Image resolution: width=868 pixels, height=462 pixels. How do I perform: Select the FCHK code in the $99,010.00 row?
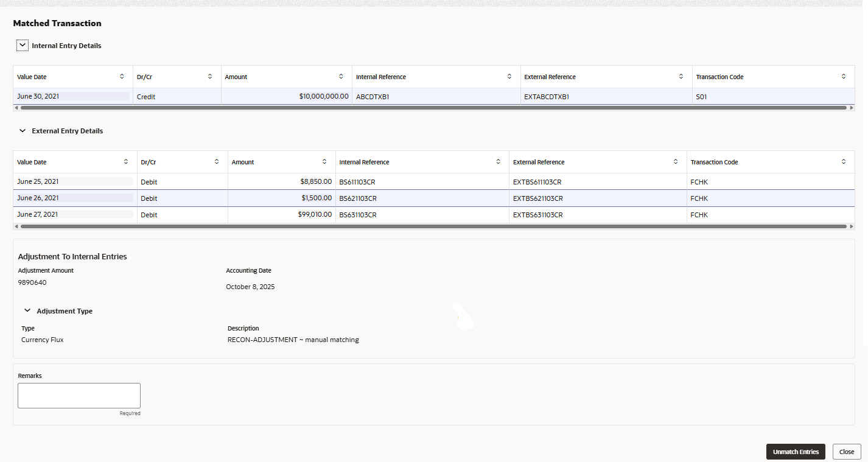tap(771, 214)
